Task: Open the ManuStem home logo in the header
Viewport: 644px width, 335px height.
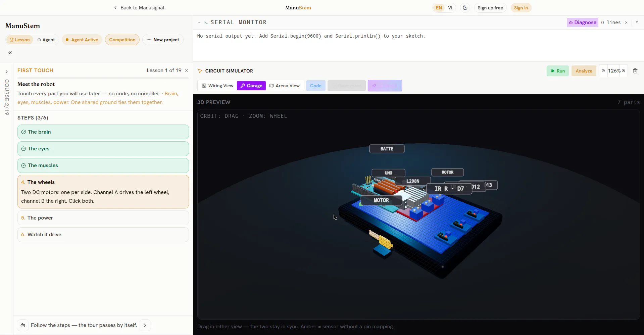Action: (x=298, y=8)
